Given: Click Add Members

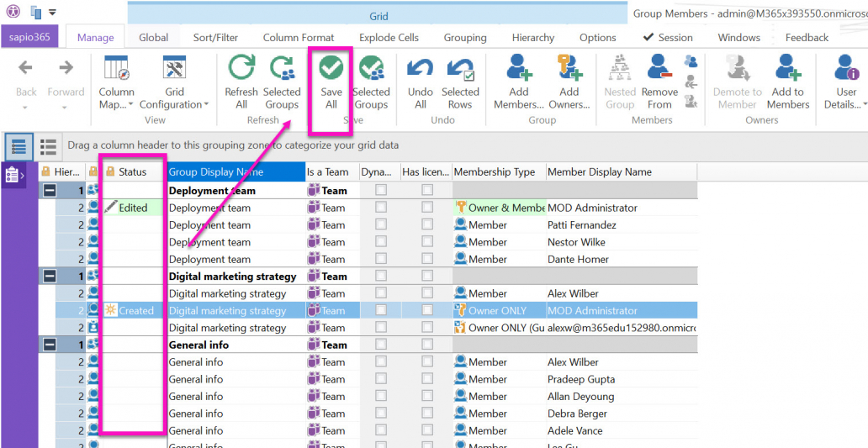Looking at the screenshot, I should [x=519, y=83].
